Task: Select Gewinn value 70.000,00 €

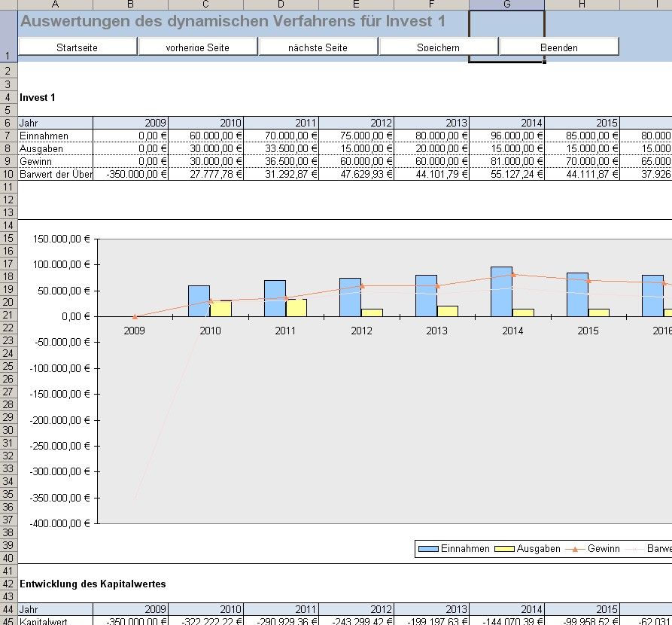Action: [582, 161]
